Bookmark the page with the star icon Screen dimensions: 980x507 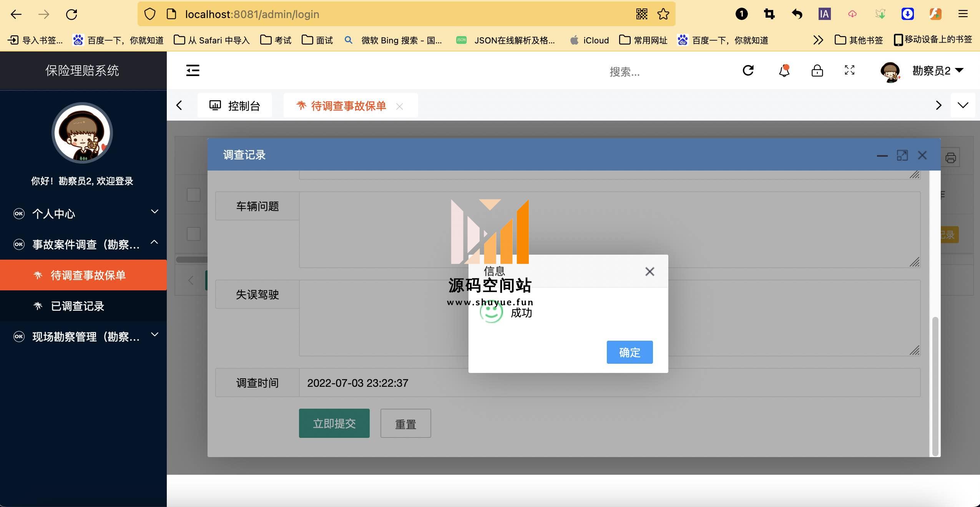coord(663,14)
